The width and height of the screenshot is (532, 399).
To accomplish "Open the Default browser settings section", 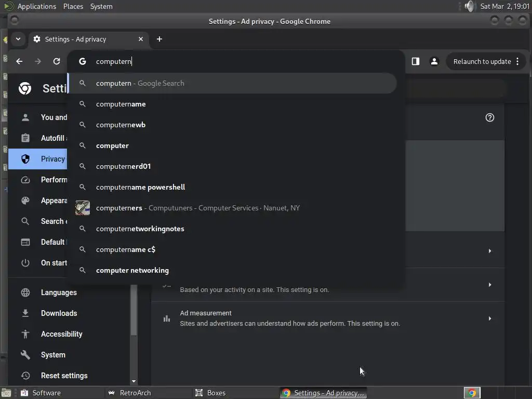I will click(x=38, y=242).
